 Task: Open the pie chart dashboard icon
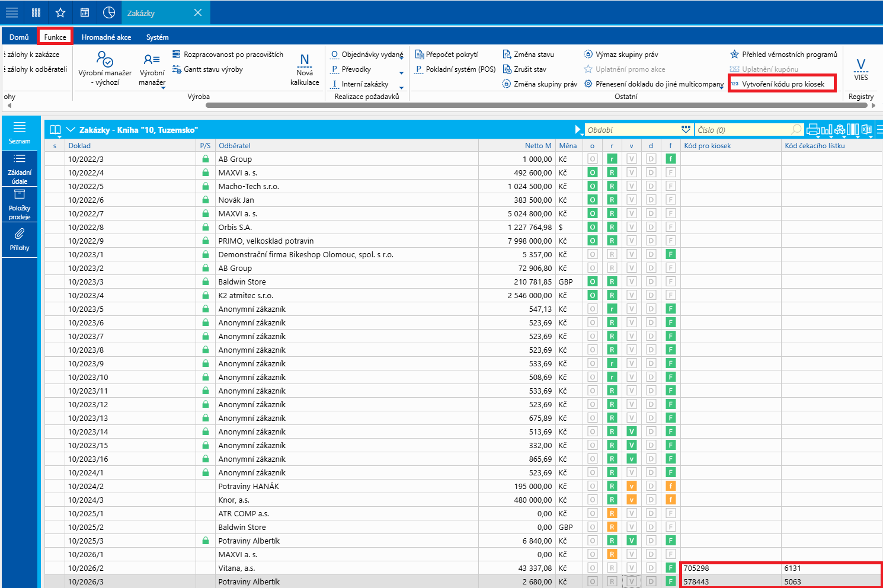[109, 12]
